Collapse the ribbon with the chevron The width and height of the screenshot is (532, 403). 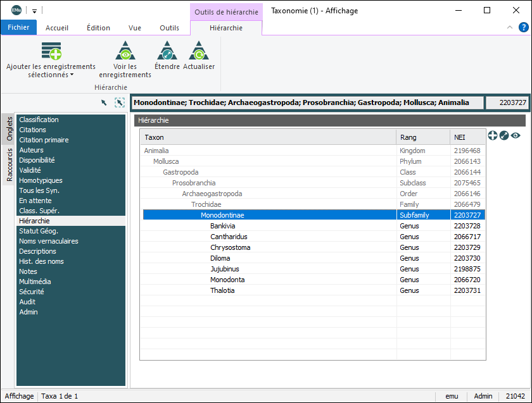pyautogui.click(x=510, y=27)
